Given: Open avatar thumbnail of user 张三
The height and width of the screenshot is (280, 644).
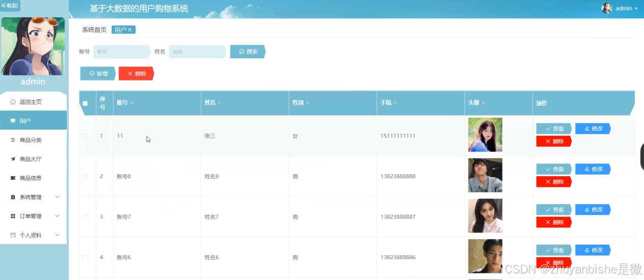Looking at the screenshot, I should 485,135.
